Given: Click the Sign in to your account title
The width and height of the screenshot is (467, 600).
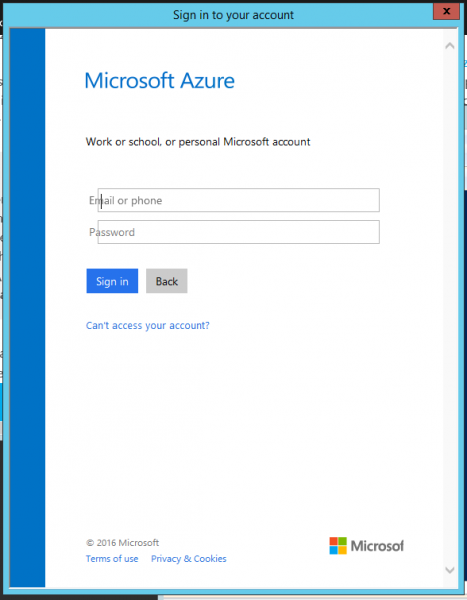Looking at the screenshot, I should (234, 15).
